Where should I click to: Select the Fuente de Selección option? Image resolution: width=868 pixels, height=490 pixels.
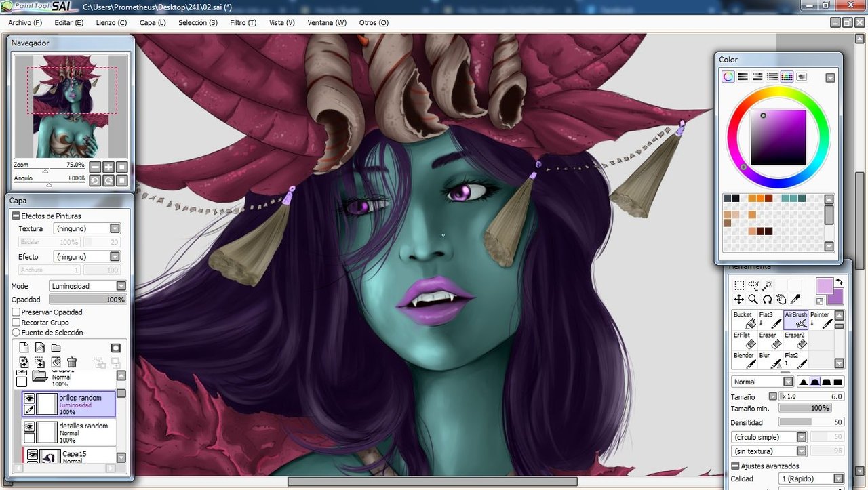pos(16,333)
